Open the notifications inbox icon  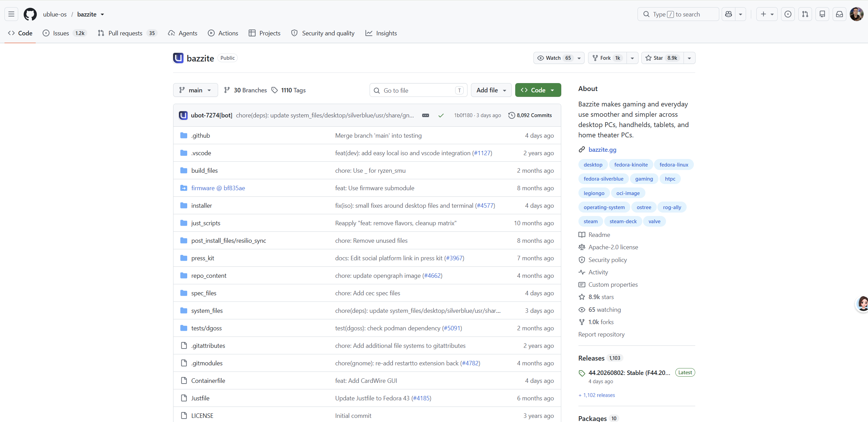pos(839,14)
